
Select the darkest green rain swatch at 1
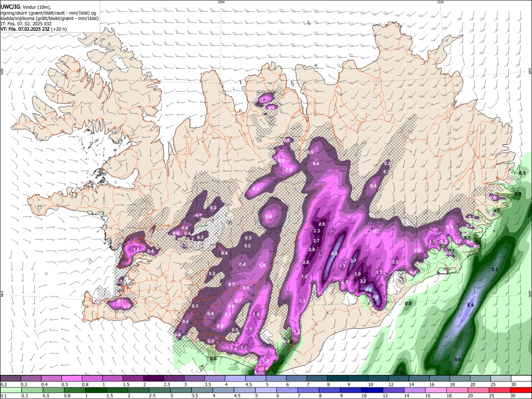tap(96, 390)
